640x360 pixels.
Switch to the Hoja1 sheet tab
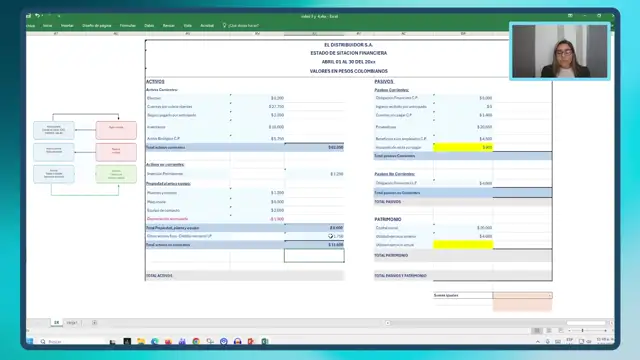coord(72,322)
